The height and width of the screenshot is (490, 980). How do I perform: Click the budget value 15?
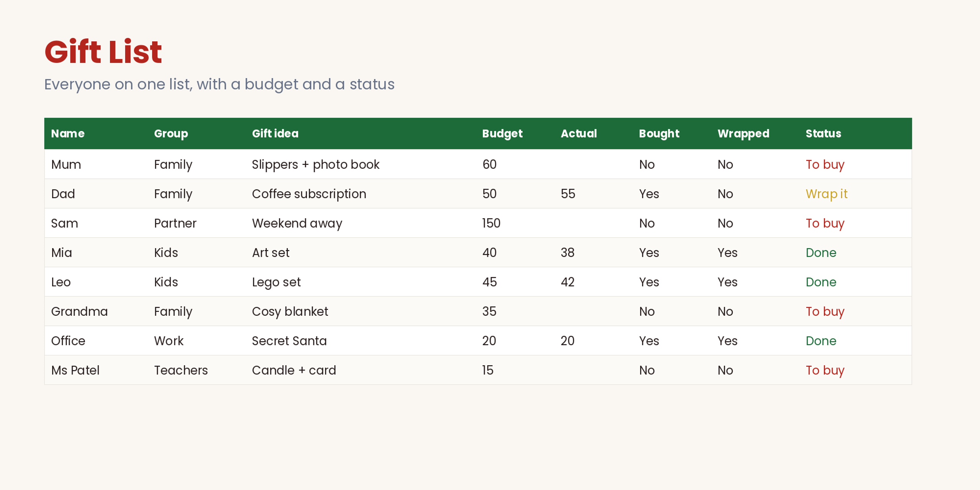[488, 370]
